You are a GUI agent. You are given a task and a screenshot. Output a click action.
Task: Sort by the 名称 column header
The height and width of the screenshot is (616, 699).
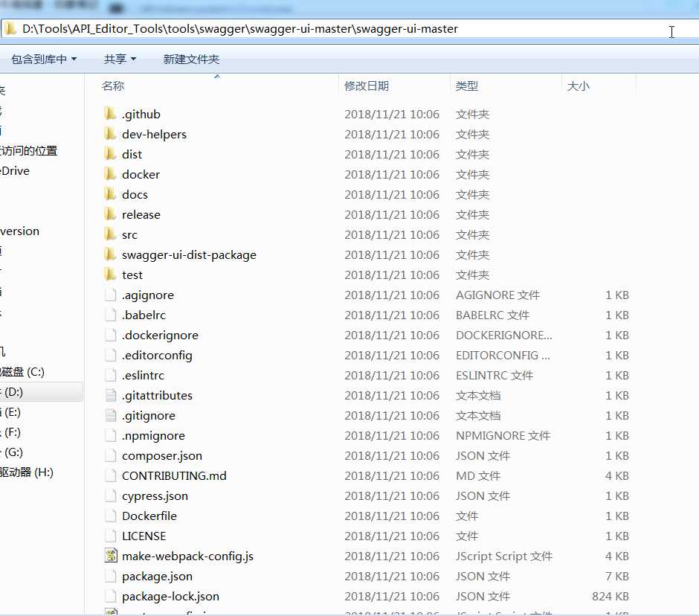click(113, 86)
